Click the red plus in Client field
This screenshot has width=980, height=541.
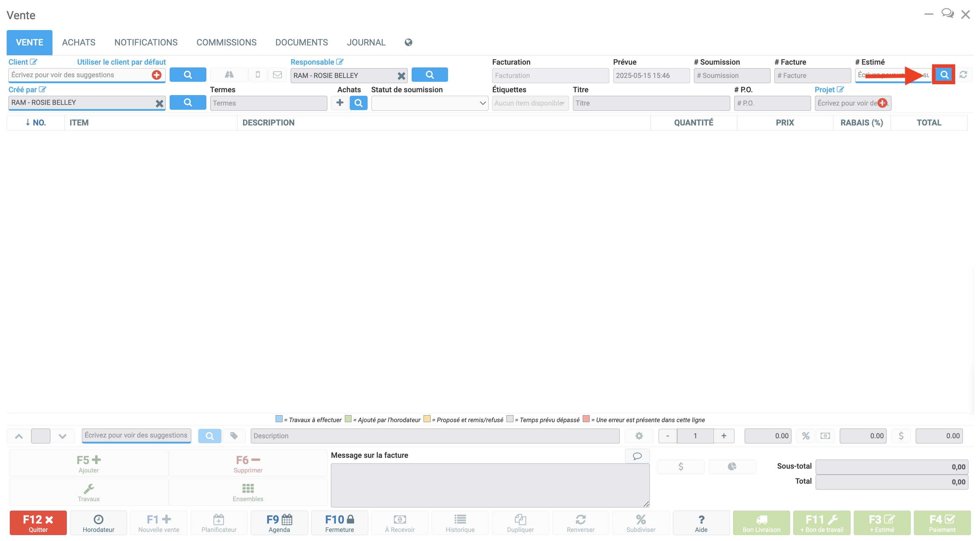pos(156,75)
